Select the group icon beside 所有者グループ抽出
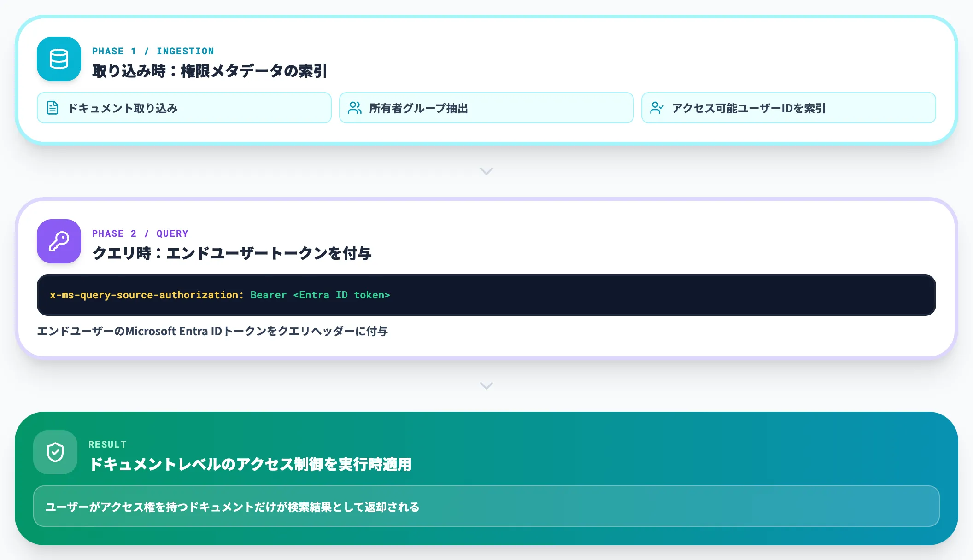Screen dimensions: 973x560 tap(354, 108)
